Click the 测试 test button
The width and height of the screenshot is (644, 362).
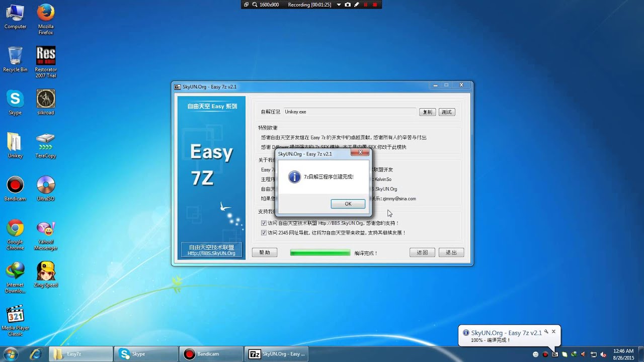click(447, 112)
